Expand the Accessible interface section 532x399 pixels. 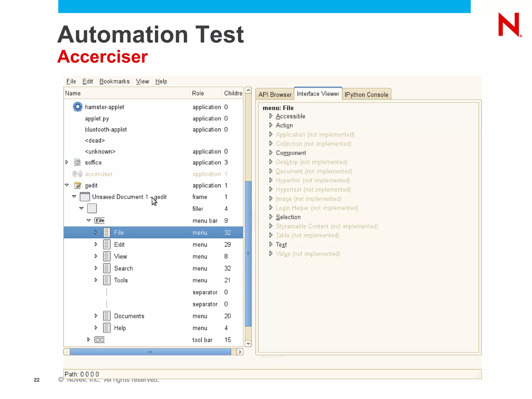click(271, 116)
